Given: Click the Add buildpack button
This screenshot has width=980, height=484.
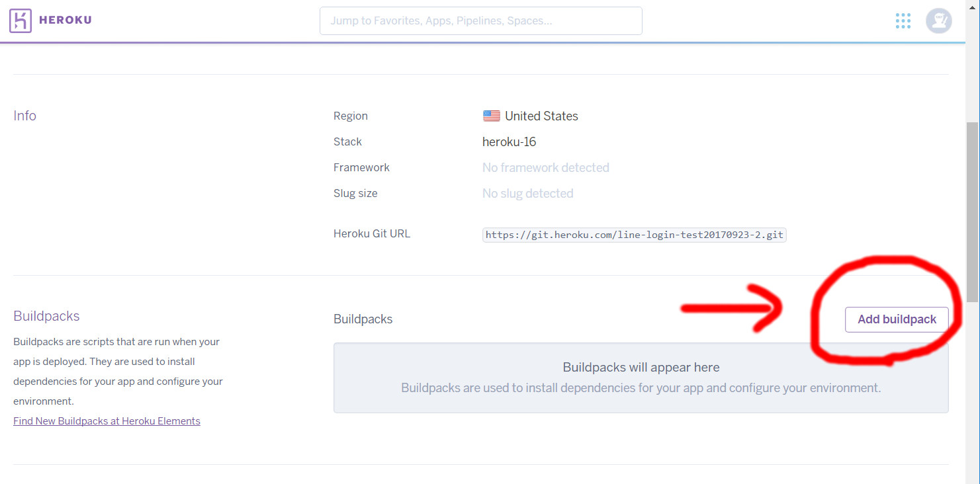Looking at the screenshot, I should point(897,319).
